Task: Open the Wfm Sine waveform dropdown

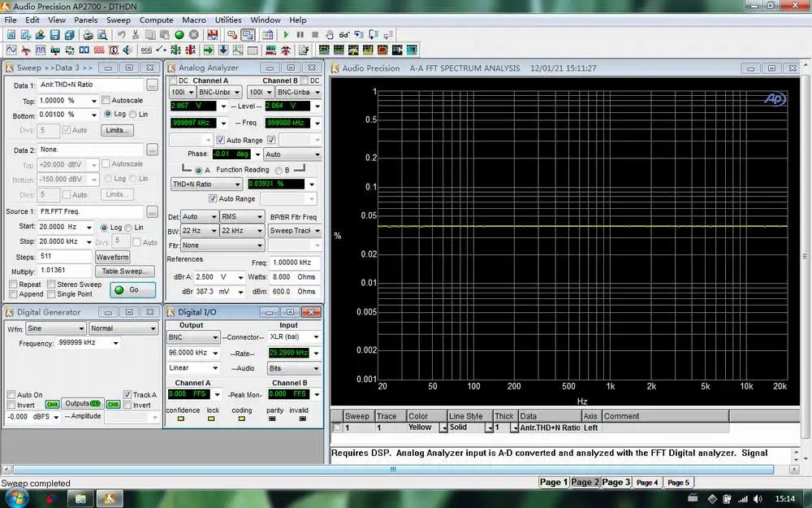Action: [x=80, y=329]
